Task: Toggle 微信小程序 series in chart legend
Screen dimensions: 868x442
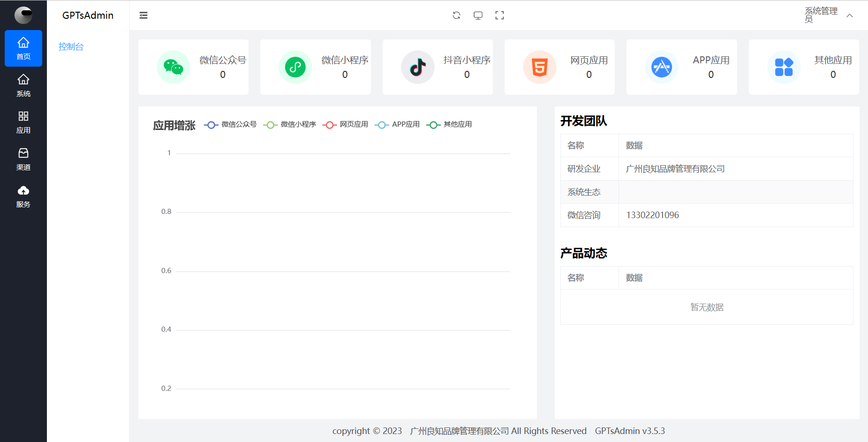Action: [x=289, y=124]
